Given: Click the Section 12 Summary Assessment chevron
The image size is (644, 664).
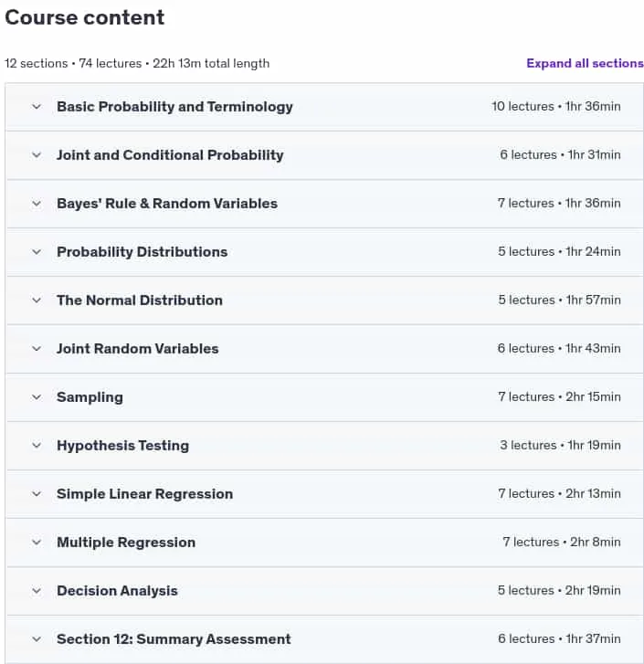Looking at the screenshot, I should pyautogui.click(x=37, y=638).
